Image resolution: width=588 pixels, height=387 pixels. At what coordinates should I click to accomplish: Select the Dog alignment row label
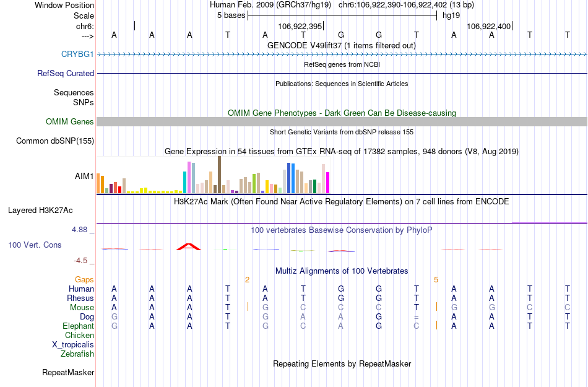(87, 317)
